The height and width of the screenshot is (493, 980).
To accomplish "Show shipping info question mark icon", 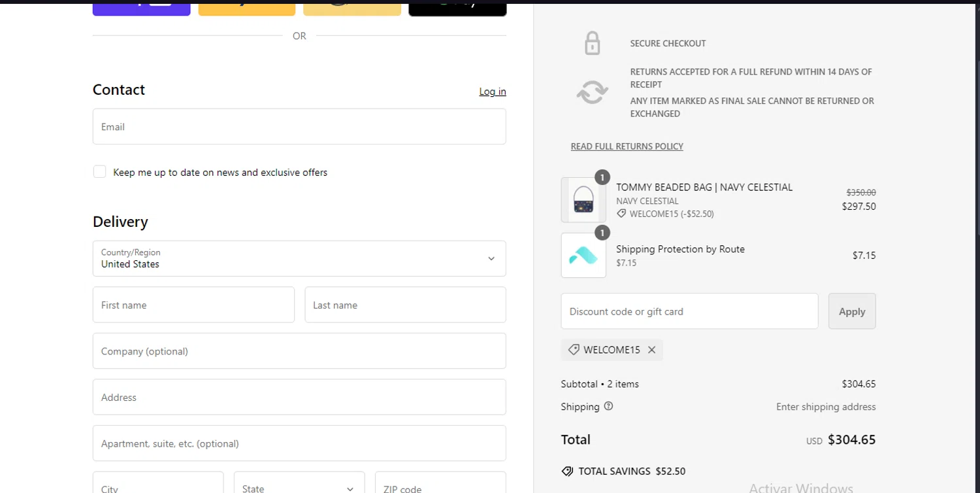I will (608, 406).
